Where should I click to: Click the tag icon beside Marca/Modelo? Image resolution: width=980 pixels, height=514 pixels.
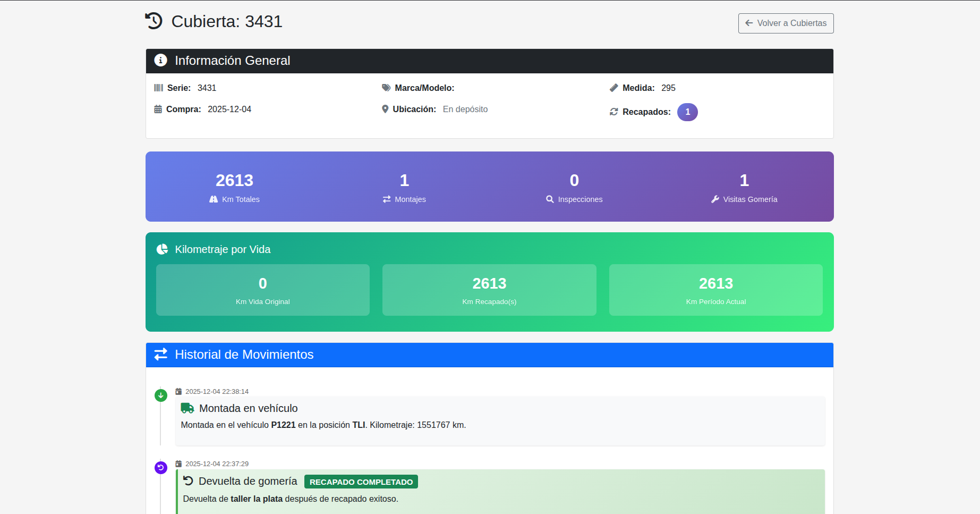[386, 88]
